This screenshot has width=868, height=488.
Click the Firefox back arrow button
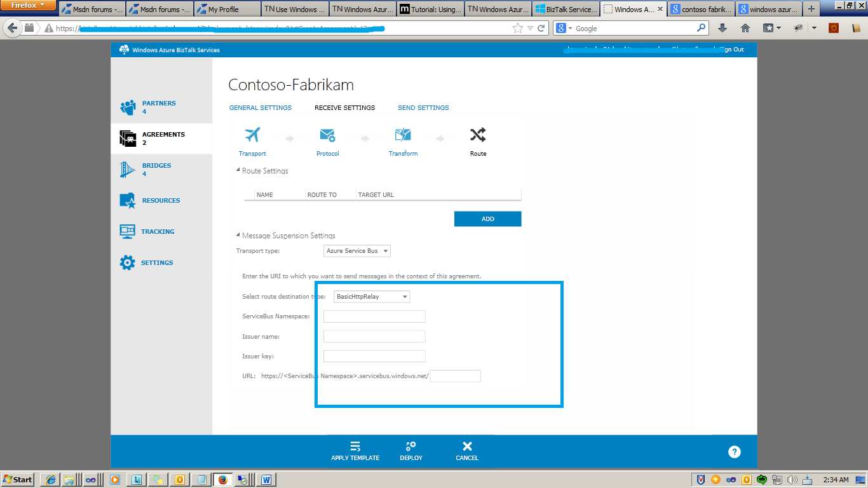click(13, 28)
